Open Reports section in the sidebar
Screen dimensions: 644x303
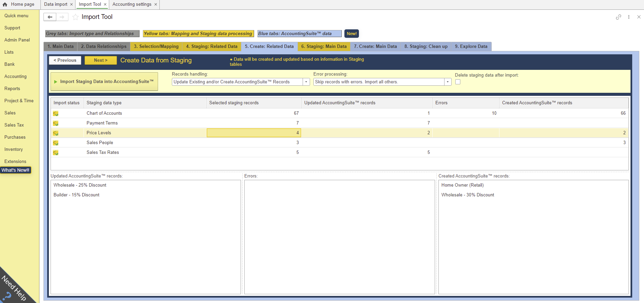coord(12,89)
